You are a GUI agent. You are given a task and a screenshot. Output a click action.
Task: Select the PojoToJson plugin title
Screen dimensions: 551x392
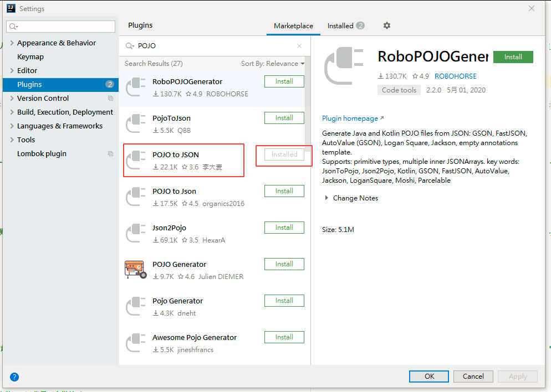pyautogui.click(x=171, y=118)
